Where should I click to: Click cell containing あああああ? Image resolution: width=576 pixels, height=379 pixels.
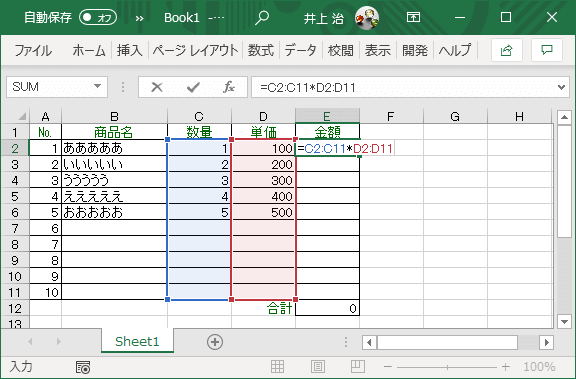[x=114, y=148]
